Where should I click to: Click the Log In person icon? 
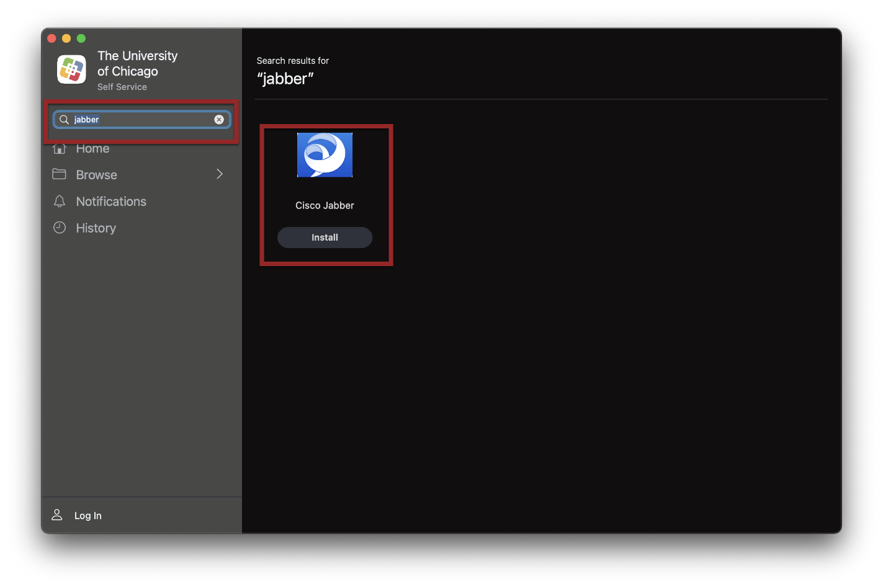57,515
